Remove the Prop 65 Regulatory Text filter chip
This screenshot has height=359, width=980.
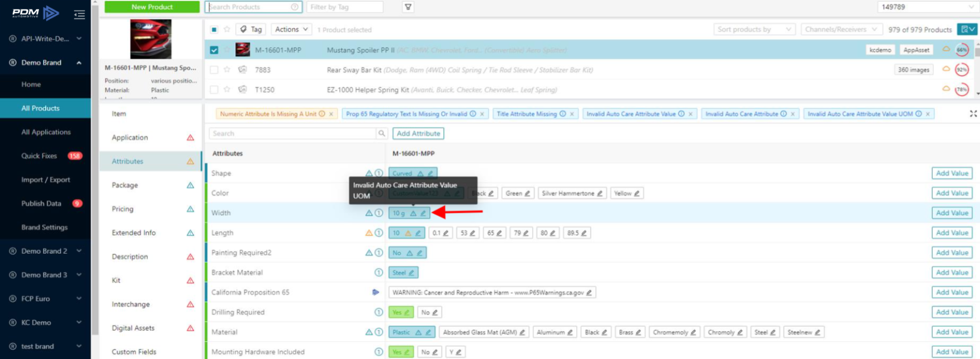pyautogui.click(x=482, y=114)
